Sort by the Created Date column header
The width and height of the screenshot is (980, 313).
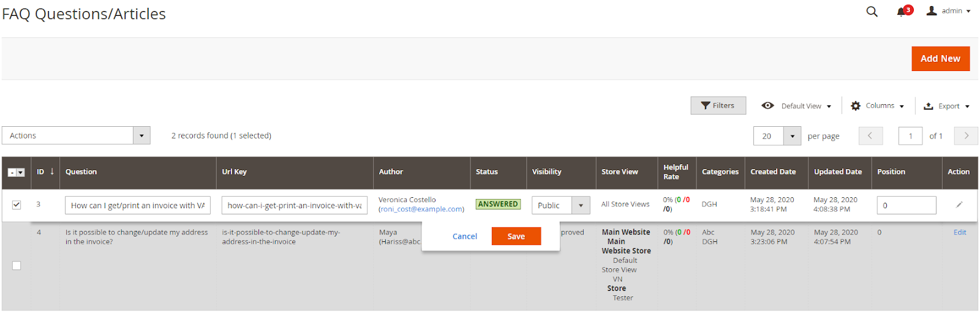[773, 172]
